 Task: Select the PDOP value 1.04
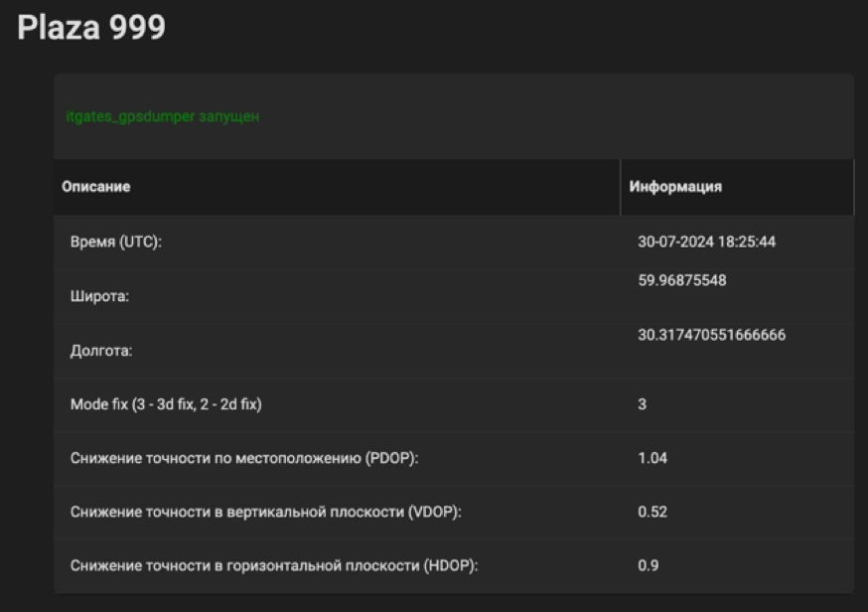pyautogui.click(x=652, y=458)
